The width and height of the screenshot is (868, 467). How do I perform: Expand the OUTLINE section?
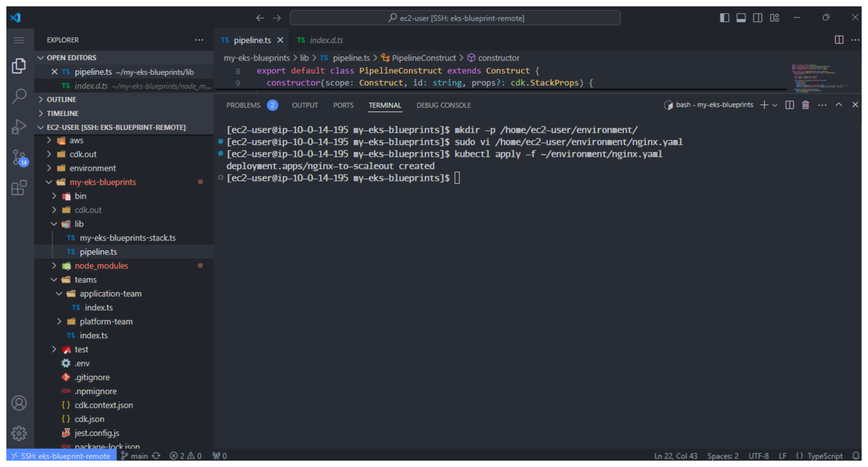pos(61,99)
